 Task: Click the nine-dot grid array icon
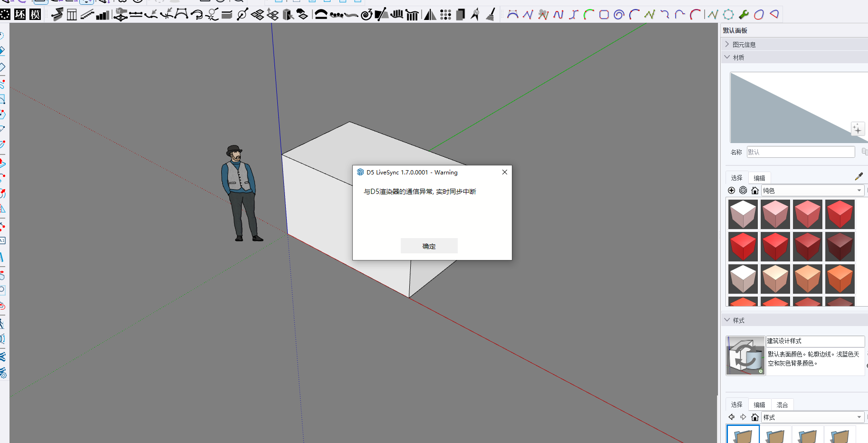(x=445, y=14)
